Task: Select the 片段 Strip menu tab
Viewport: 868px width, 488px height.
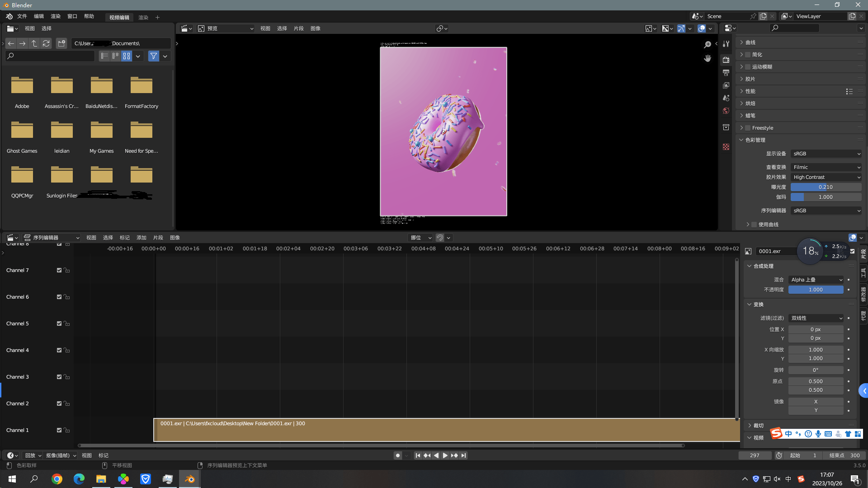Action: click(158, 237)
